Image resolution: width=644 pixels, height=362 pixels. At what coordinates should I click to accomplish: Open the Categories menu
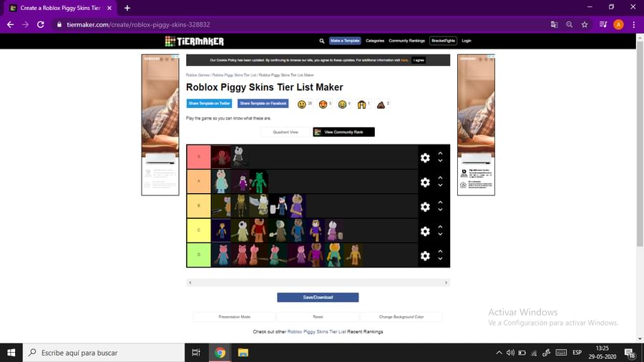375,41
